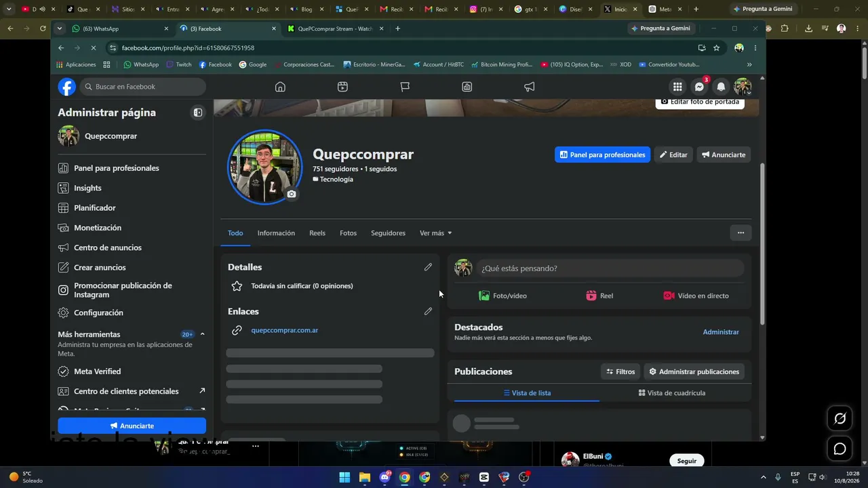
Task: Open the Reels icon in Facebook top bar
Action: pyautogui.click(x=342, y=87)
